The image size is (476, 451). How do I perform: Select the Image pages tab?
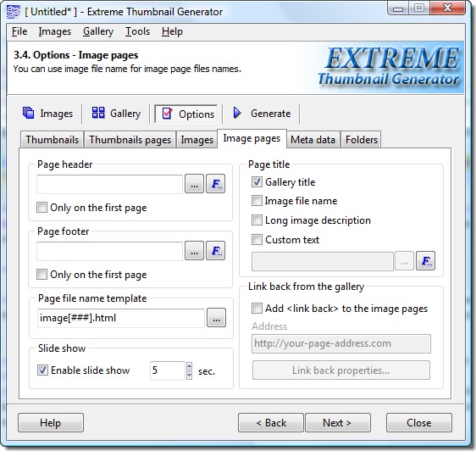[x=252, y=138]
